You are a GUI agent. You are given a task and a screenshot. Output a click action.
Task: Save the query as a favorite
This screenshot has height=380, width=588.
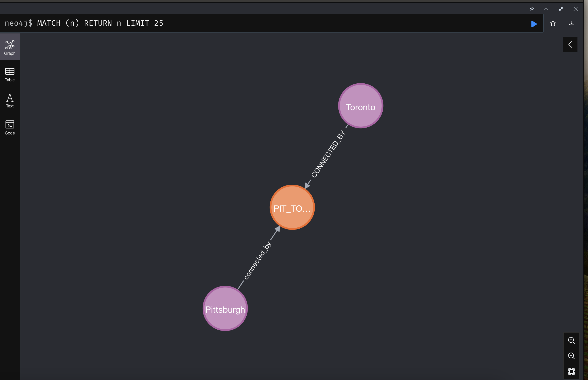pyautogui.click(x=553, y=23)
